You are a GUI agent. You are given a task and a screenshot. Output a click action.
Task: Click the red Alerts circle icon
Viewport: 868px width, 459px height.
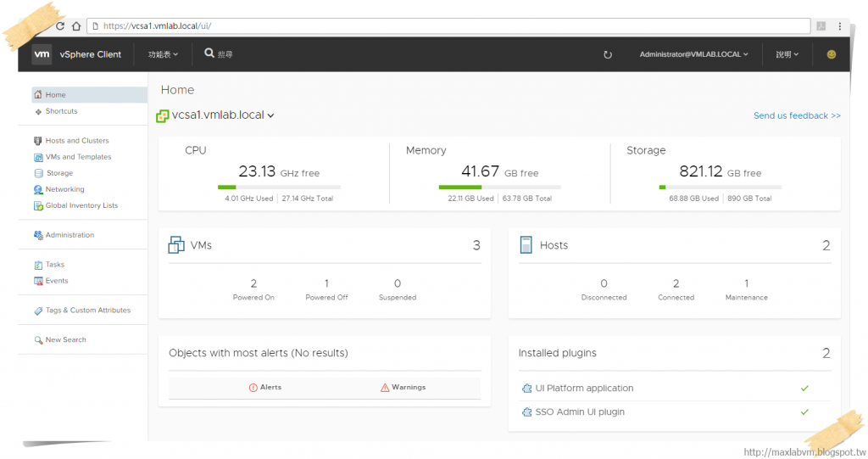click(253, 388)
